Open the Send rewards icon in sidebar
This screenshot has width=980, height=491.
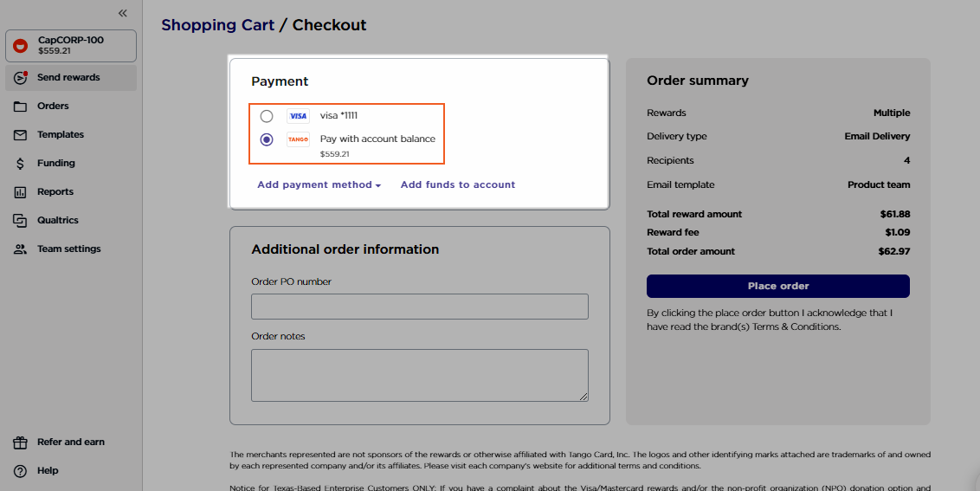coord(21,78)
